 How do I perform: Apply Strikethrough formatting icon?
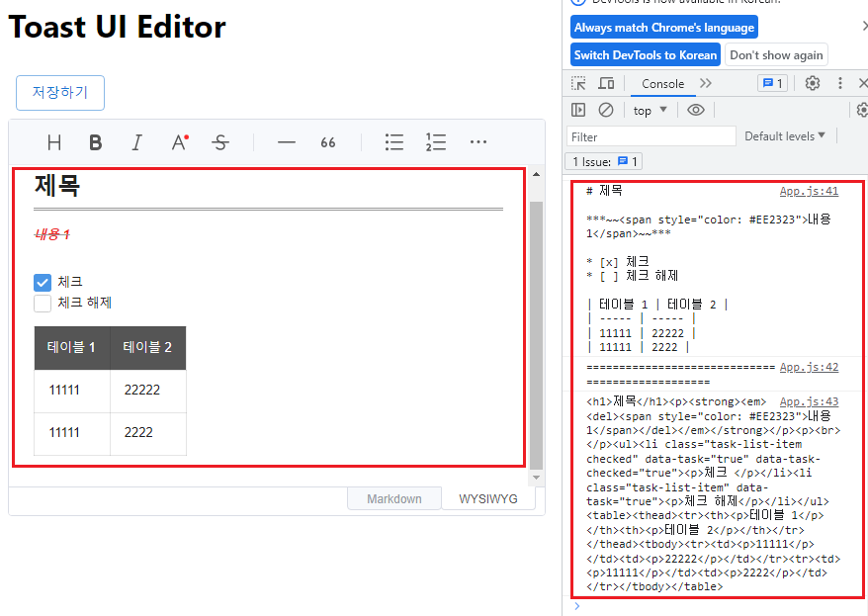220,142
